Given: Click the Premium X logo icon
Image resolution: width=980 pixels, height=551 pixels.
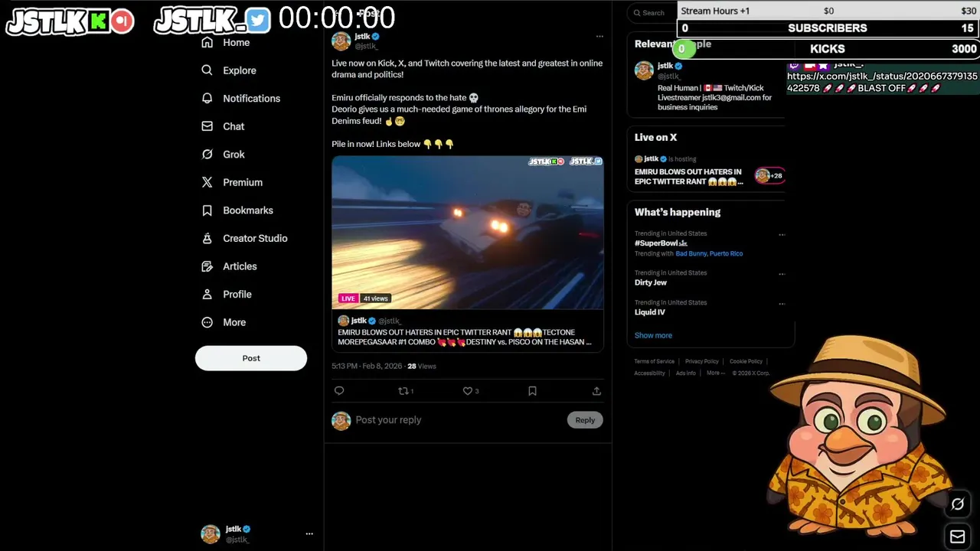Looking at the screenshot, I should point(207,182).
